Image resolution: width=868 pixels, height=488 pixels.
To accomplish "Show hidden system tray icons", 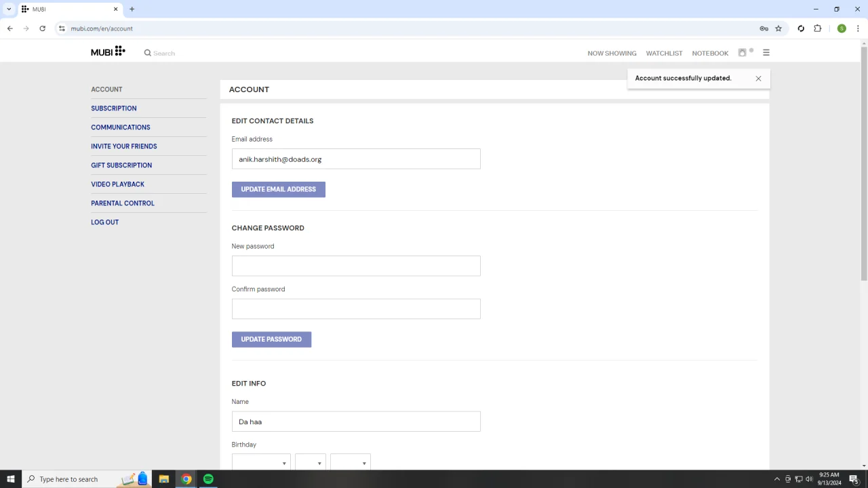I will coord(777,479).
